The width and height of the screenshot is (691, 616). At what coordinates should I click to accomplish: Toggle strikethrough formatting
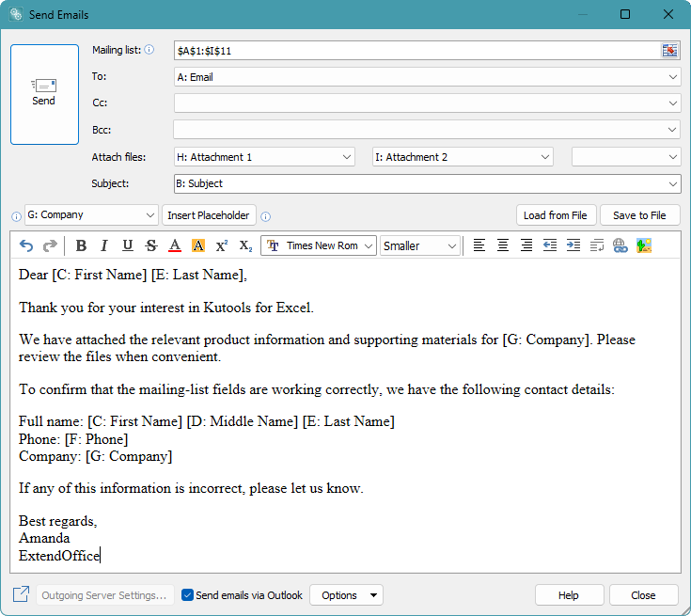151,245
